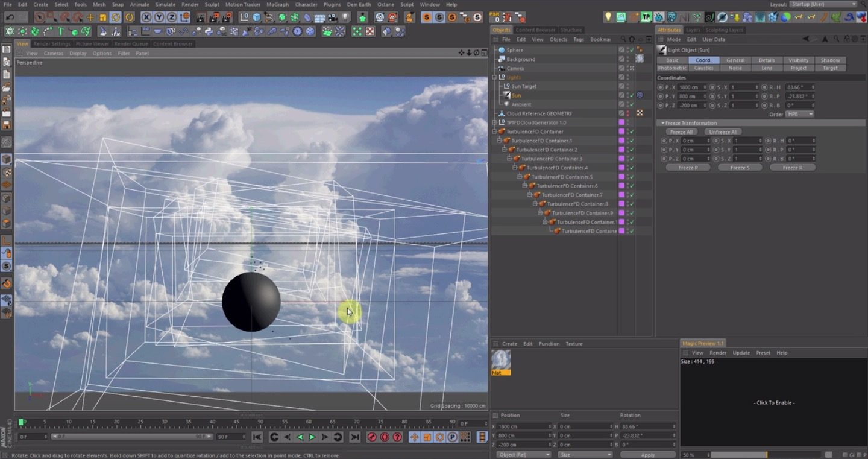Activate the Rotate tool in top toolbar

[116, 17]
